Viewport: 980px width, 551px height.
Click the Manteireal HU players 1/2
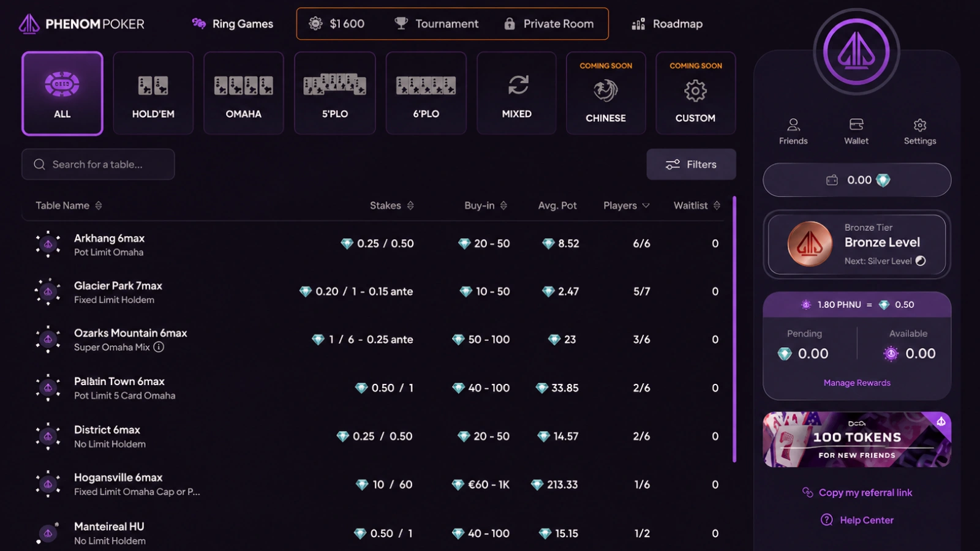coord(642,534)
